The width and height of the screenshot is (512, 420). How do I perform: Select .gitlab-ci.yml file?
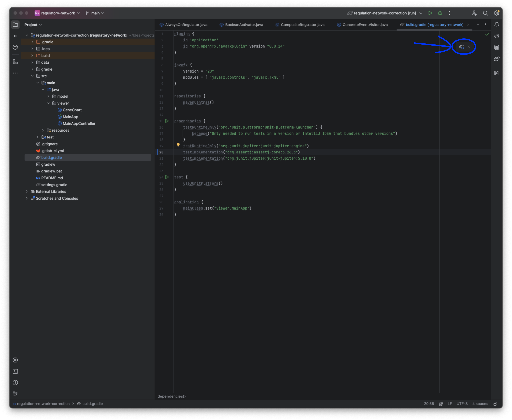pyautogui.click(x=53, y=151)
